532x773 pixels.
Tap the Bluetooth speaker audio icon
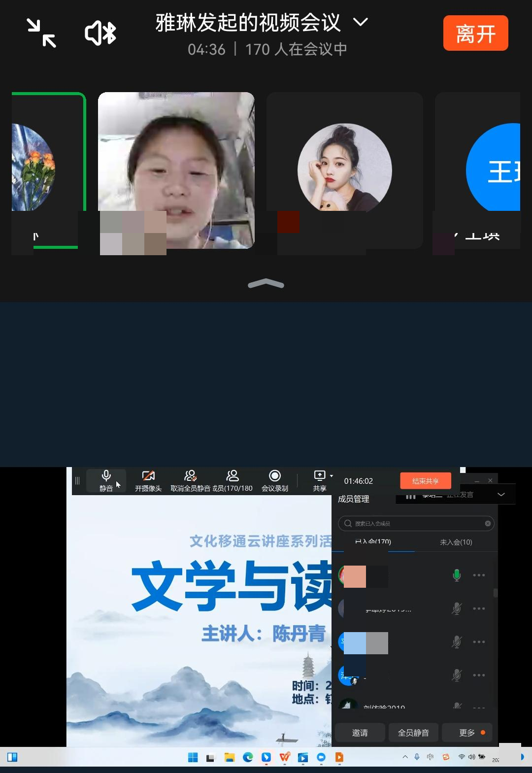click(100, 33)
